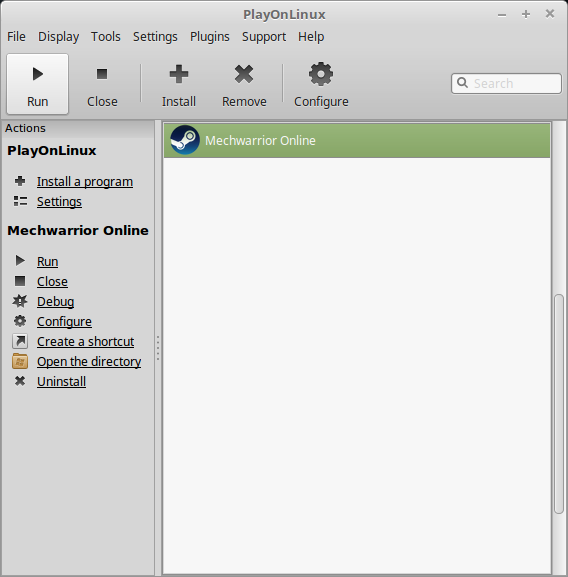568x577 pixels.
Task: Click the Configure link in Actions sidebar
Action: click(64, 322)
